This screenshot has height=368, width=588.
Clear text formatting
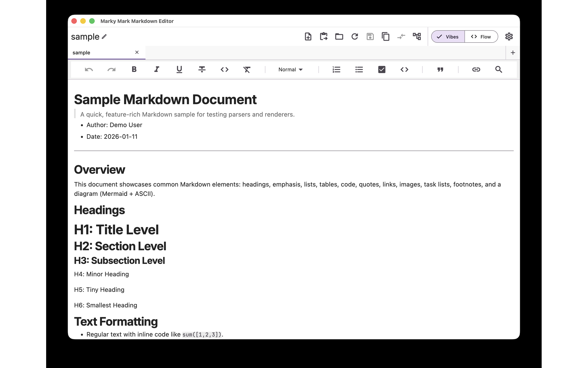tap(247, 70)
